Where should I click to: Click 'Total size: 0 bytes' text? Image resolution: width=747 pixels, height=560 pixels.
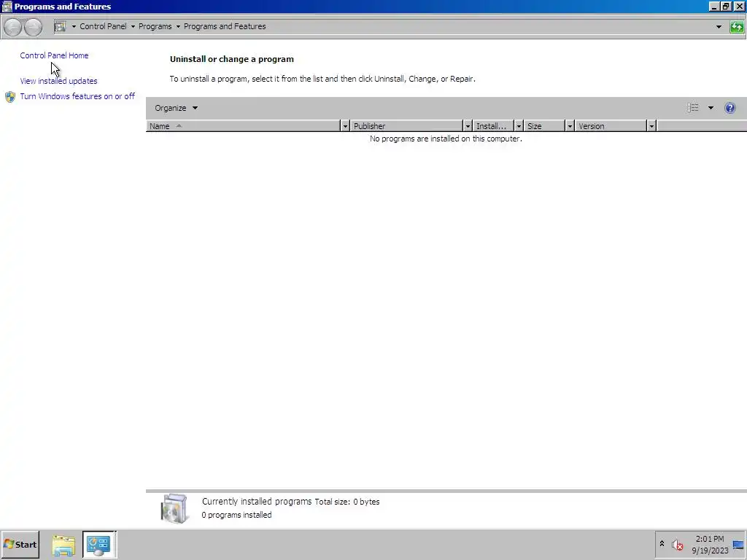point(347,502)
